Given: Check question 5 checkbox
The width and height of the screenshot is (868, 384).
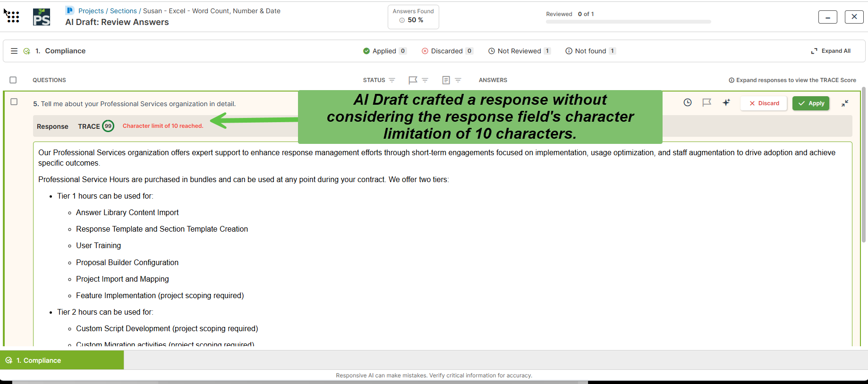Looking at the screenshot, I should click(x=14, y=102).
